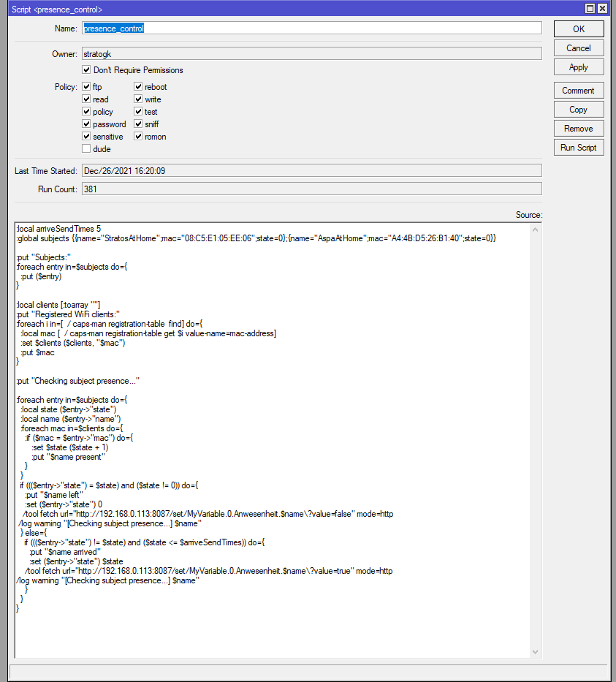Toggle the romon policy checkbox
Viewport: 616px width, 682px height.
[138, 137]
